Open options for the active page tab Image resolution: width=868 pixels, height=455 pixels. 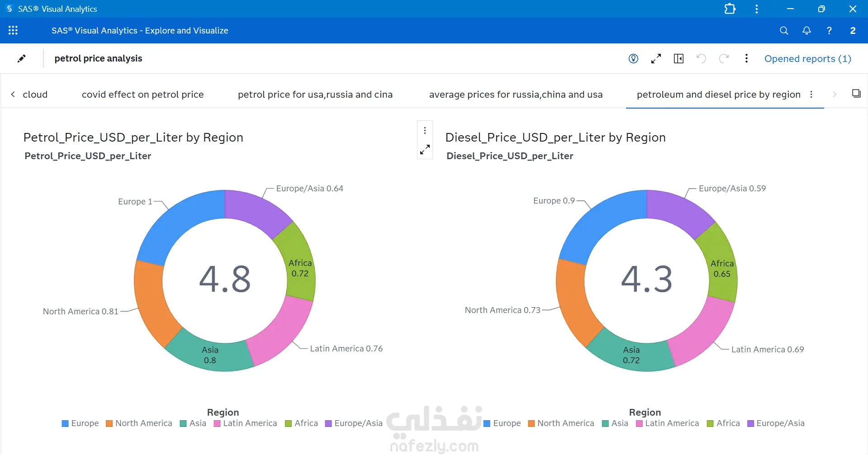(x=811, y=94)
